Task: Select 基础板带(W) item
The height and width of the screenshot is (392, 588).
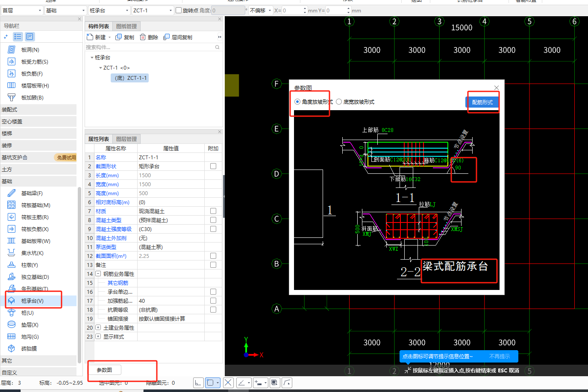Action: pyautogui.click(x=35, y=241)
